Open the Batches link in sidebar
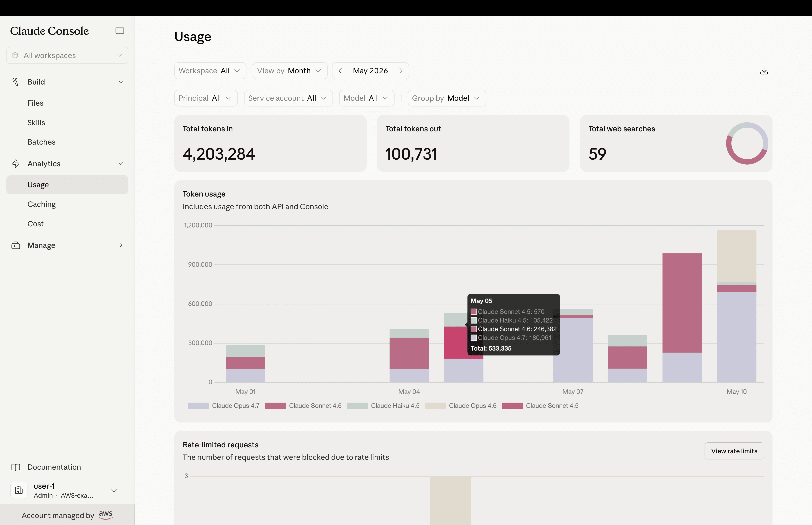The width and height of the screenshot is (812, 525). 41,142
